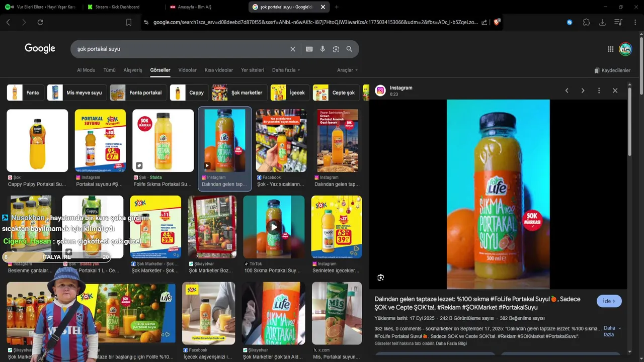Image resolution: width=644 pixels, height=362 pixels.
Task: Open preview panel three-dot options
Action: tap(599, 90)
